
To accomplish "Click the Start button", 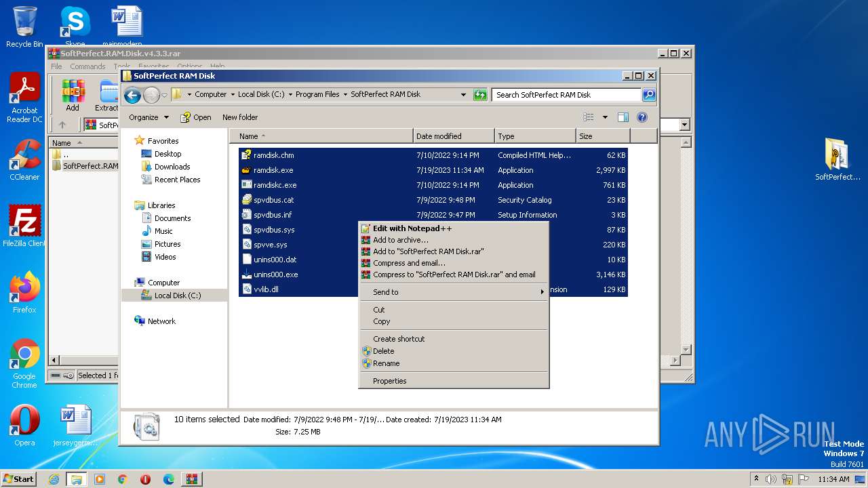I will point(18,479).
